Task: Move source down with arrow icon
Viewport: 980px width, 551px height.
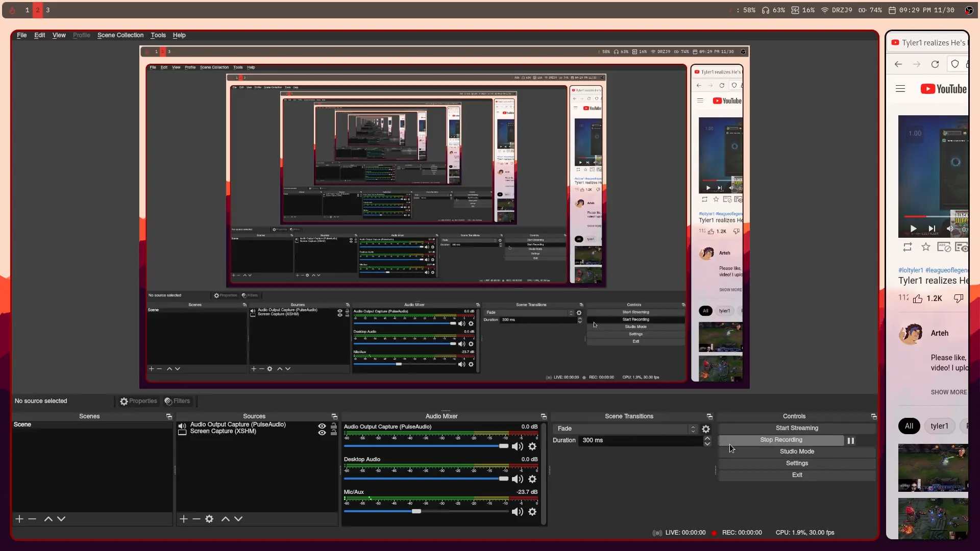Action: 238,519
